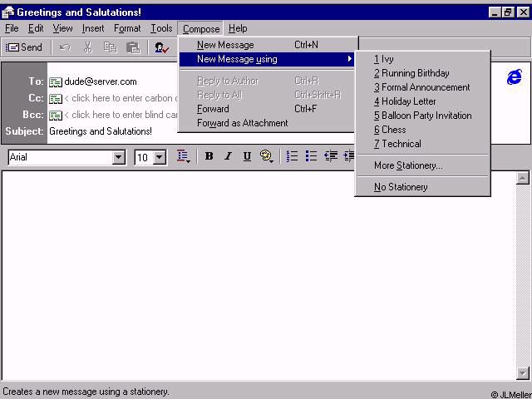Open the File menu
This screenshot has height=399, width=532.
(12, 28)
